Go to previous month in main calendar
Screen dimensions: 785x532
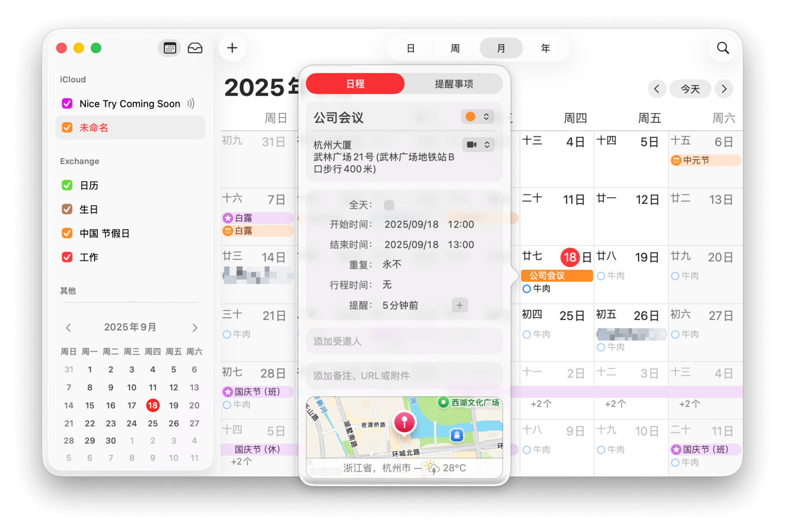pos(656,89)
